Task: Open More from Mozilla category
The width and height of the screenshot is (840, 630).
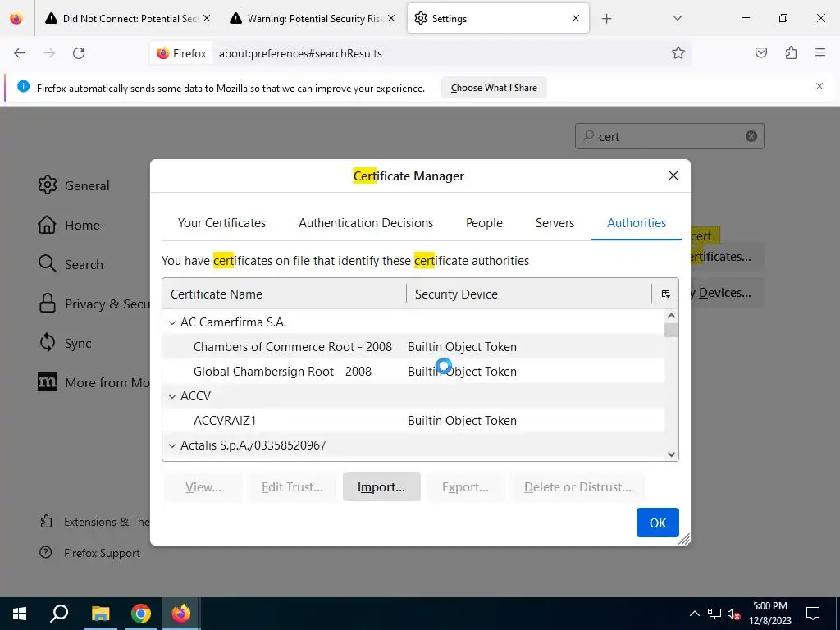Action: [94, 382]
